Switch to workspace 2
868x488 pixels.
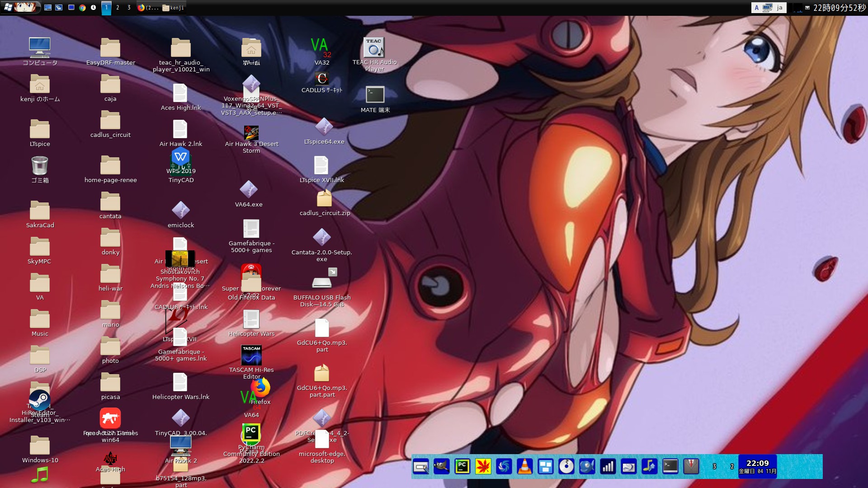tap(117, 7)
